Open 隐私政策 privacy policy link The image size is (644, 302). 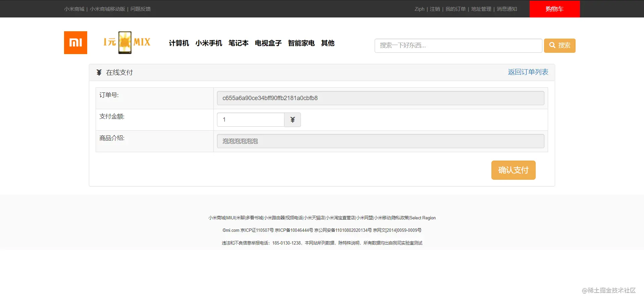[x=400, y=218]
